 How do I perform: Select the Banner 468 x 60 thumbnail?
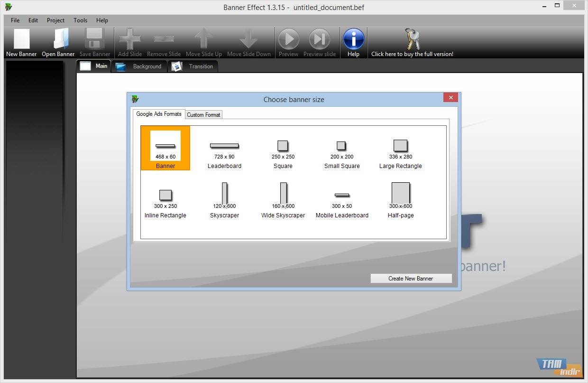coord(165,146)
